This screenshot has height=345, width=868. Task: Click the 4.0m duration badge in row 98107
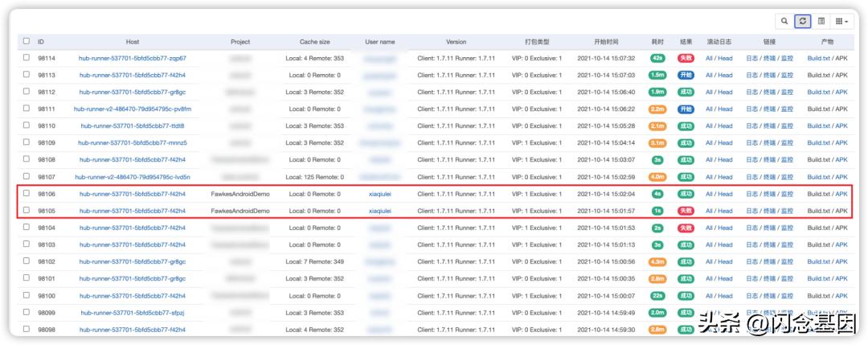click(x=657, y=177)
